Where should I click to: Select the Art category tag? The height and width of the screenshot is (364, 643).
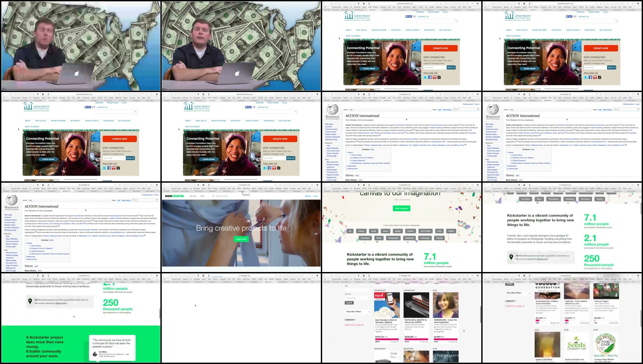(350, 231)
